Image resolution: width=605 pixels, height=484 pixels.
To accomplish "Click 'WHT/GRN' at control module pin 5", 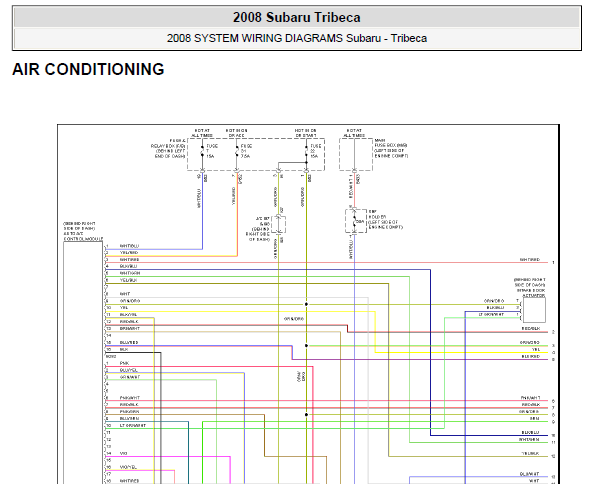I will coord(130,273).
